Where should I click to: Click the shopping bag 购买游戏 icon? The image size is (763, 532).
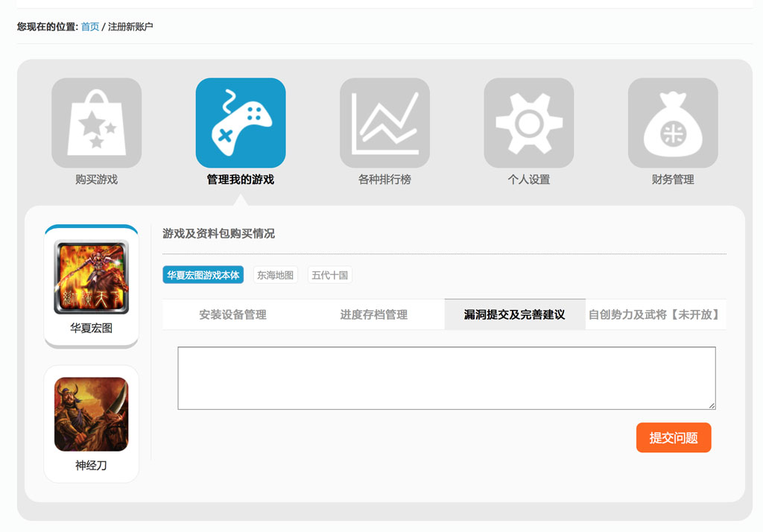96,123
